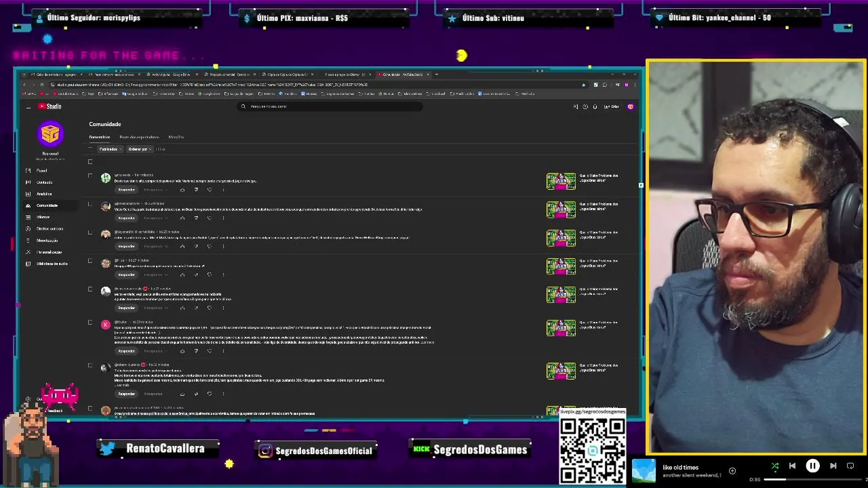Click the Studio search field
This screenshot has width=868, height=488.
331,106
